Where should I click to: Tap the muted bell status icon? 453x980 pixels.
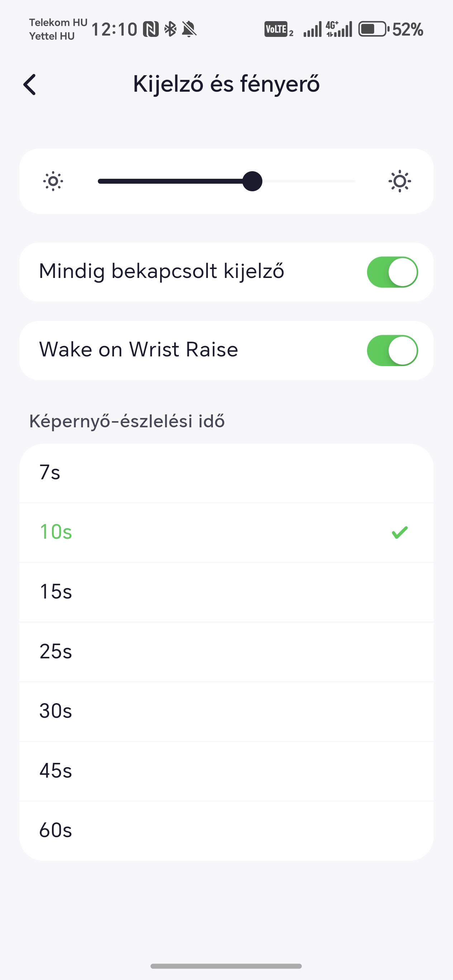click(189, 29)
